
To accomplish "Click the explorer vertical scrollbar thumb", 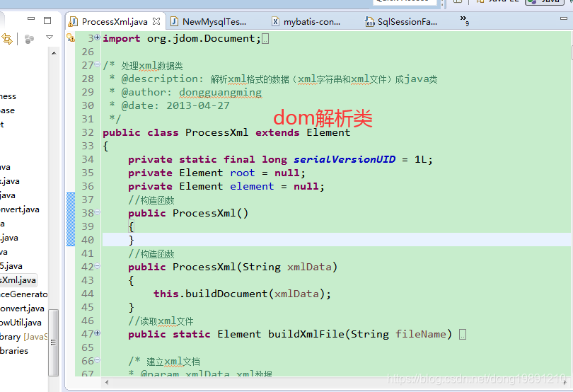I will click(x=53, y=342).
